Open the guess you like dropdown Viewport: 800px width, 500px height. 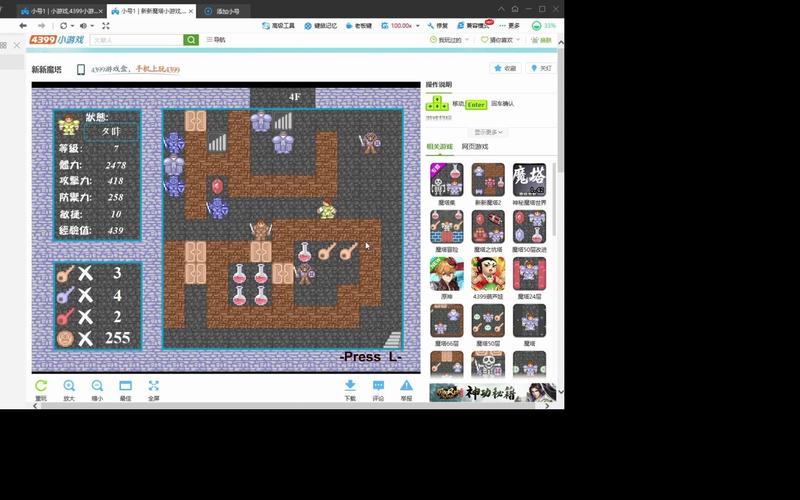[501, 40]
